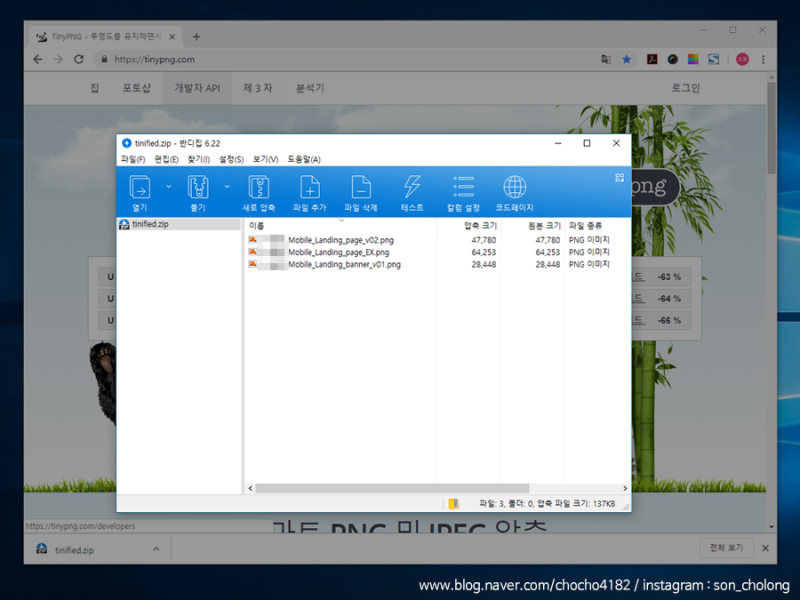Click the Chrome page vertical scrollbar
This screenshot has height=600, width=800.
pyautogui.click(x=771, y=128)
